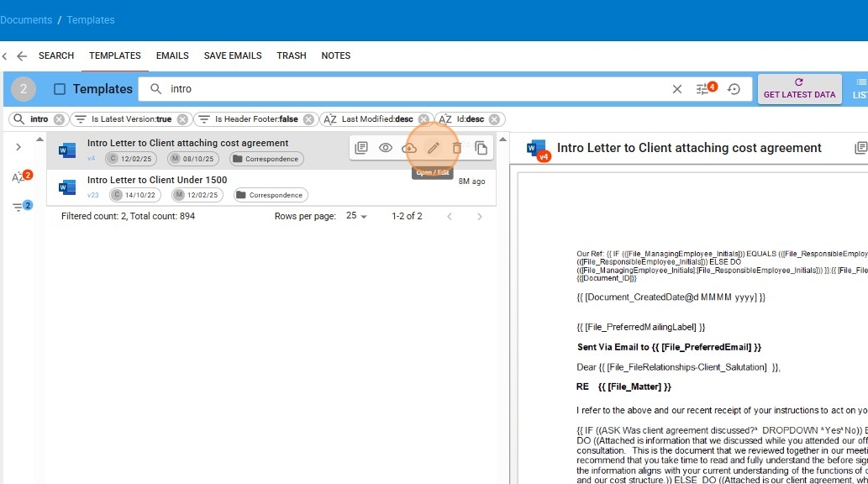The image size is (868, 484).
Task: Open the filter list panel with badge 2
Action: coord(18,207)
